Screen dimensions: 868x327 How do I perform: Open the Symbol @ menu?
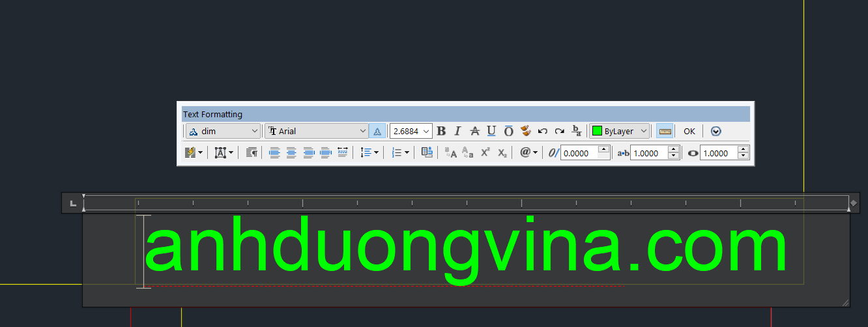(528, 152)
